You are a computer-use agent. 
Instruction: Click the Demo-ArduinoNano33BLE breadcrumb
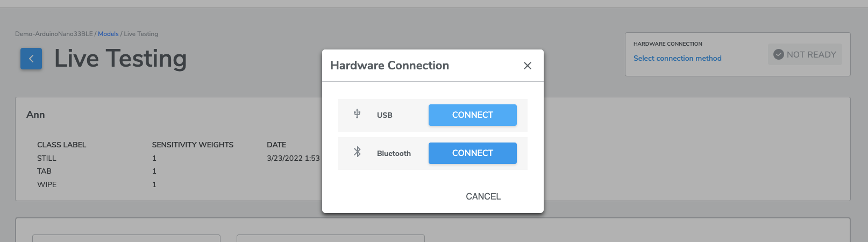click(54, 34)
